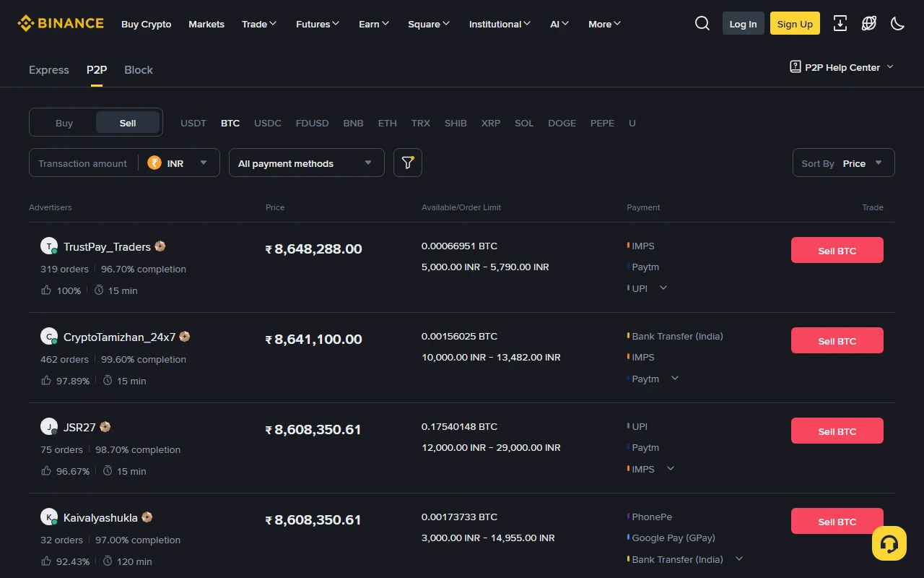The height and width of the screenshot is (578, 924).
Task: Switch to Buy mode
Action: tap(64, 123)
